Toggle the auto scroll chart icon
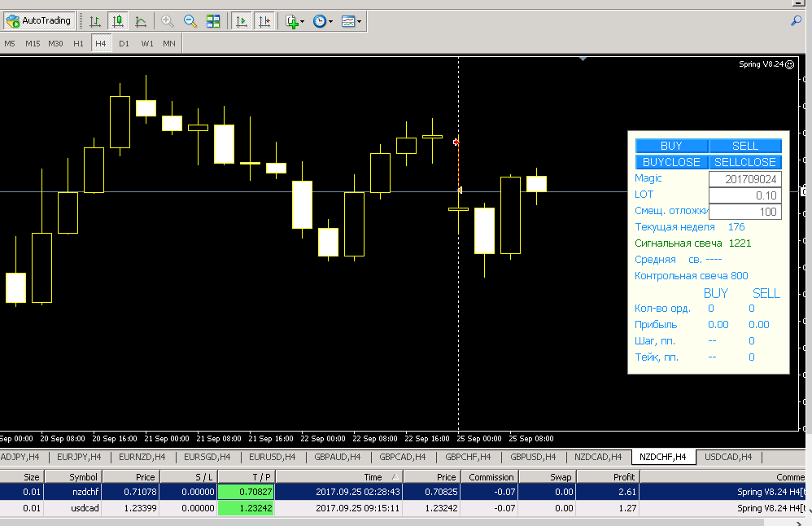 (242, 21)
